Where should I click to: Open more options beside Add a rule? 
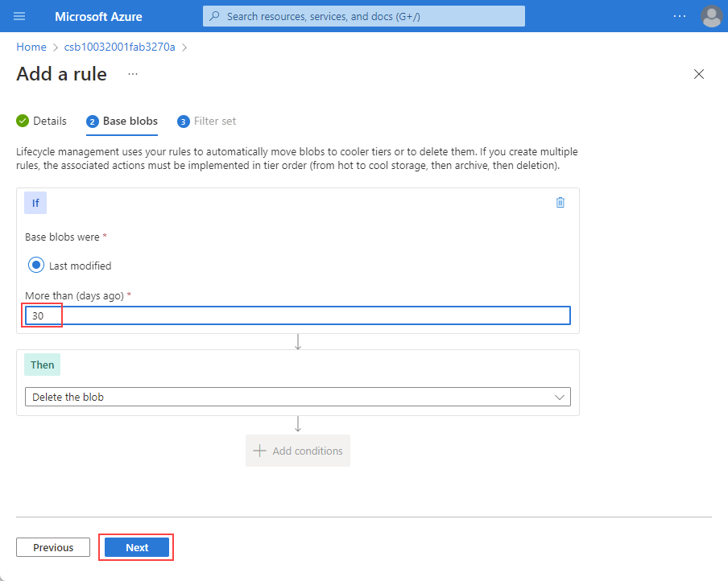pyautogui.click(x=133, y=74)
